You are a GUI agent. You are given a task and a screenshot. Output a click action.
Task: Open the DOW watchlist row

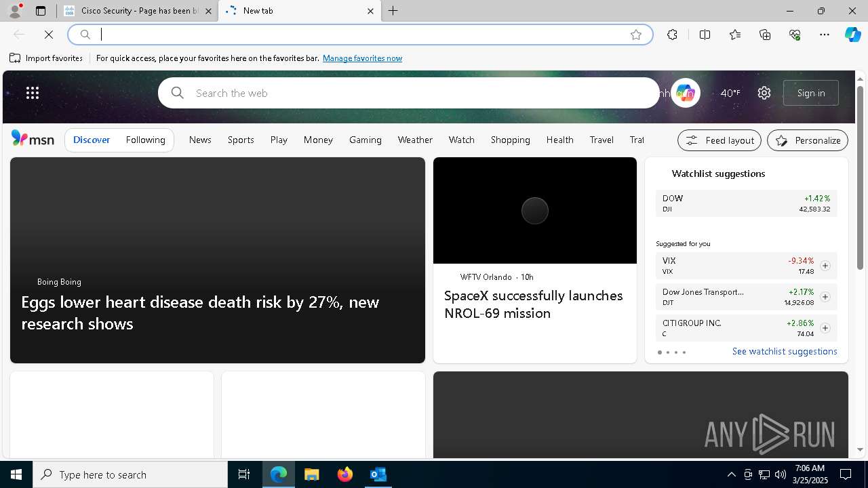[x=747, y=203]
